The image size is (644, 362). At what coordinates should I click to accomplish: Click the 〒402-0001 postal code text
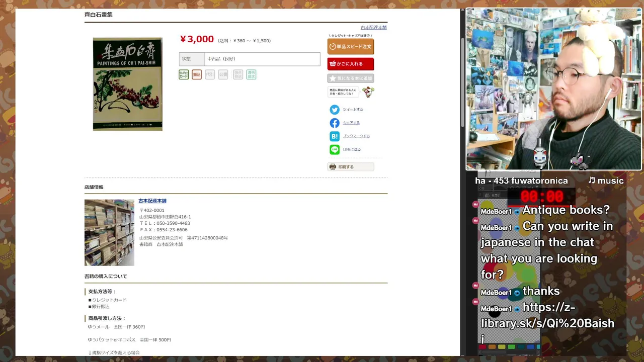pos(152,211)
